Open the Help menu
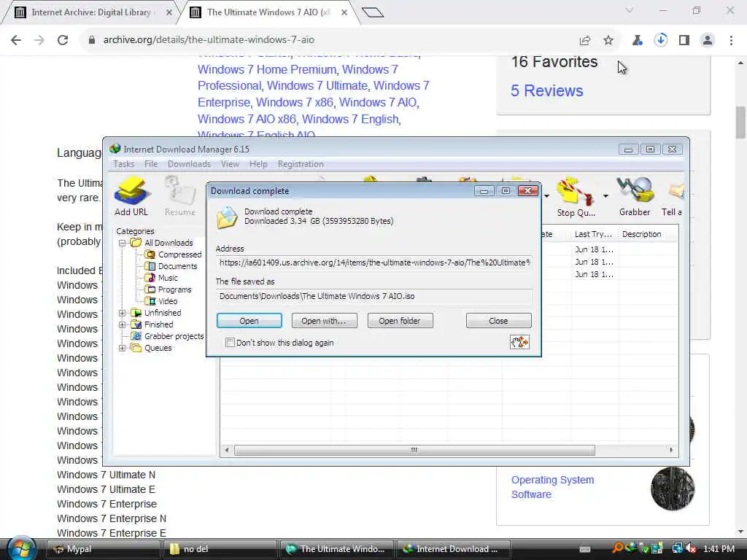The image size is (747, 560). [258, 164]
